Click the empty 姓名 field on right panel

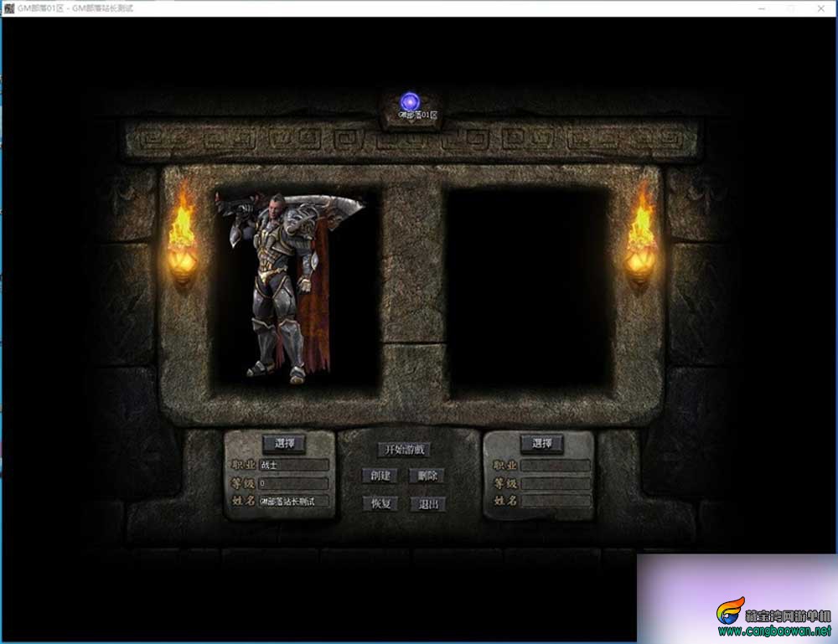556,501
